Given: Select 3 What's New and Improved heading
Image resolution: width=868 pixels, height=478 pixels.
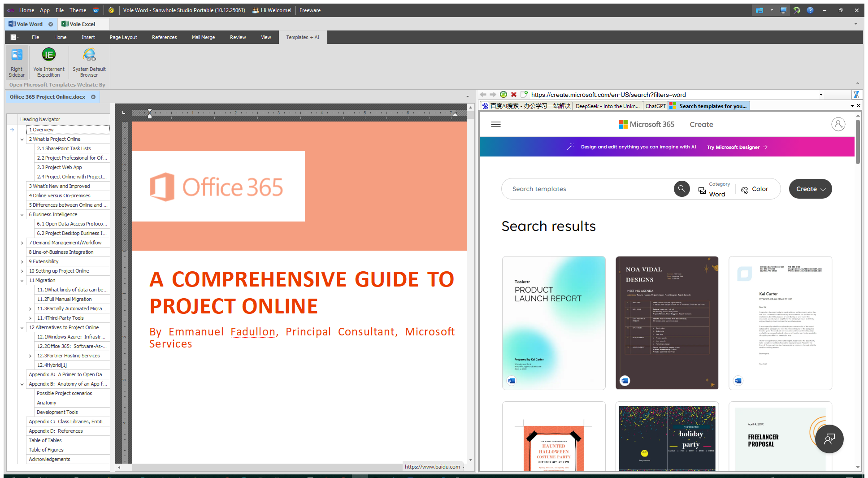Looking at the screenshot, I should [68, 186].
